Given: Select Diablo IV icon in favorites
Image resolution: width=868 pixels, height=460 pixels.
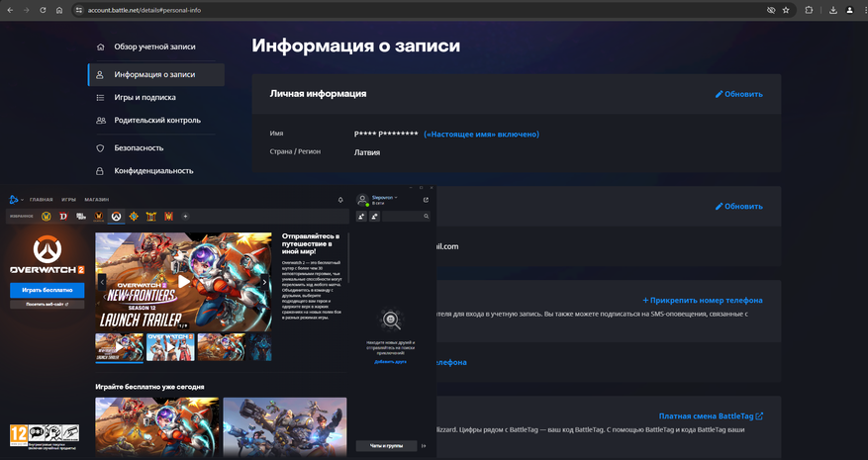Looking at the screenshot, I should [x=63, y=217].
